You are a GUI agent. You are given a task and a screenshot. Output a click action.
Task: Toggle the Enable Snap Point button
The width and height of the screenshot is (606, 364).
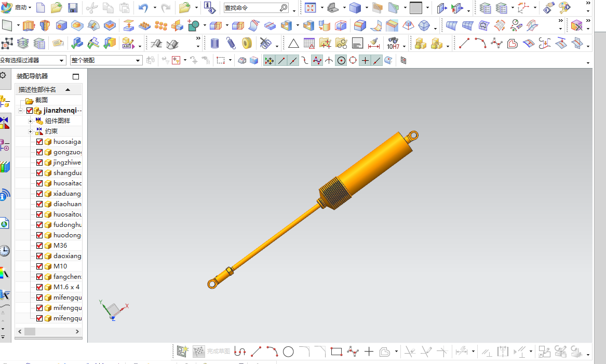pyautogui.click(x=269, y=60)
